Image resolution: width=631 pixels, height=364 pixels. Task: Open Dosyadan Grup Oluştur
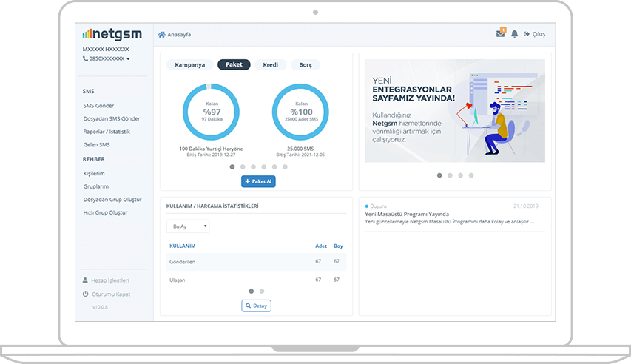tap(112, 199)
